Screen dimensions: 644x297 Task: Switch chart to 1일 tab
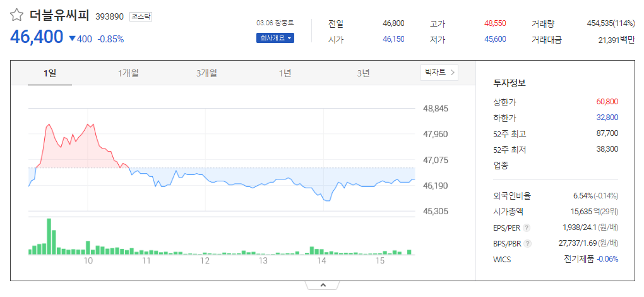(x=50, y=73)
